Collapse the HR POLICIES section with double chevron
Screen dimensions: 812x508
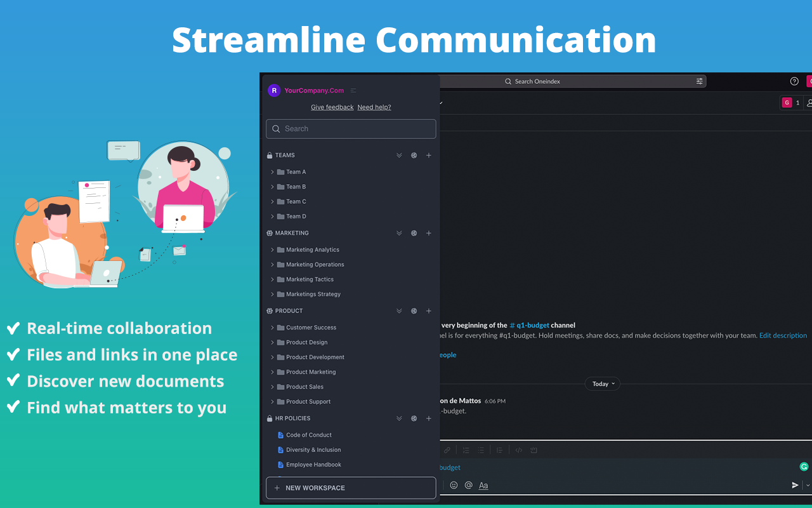(x=399, y=418)
